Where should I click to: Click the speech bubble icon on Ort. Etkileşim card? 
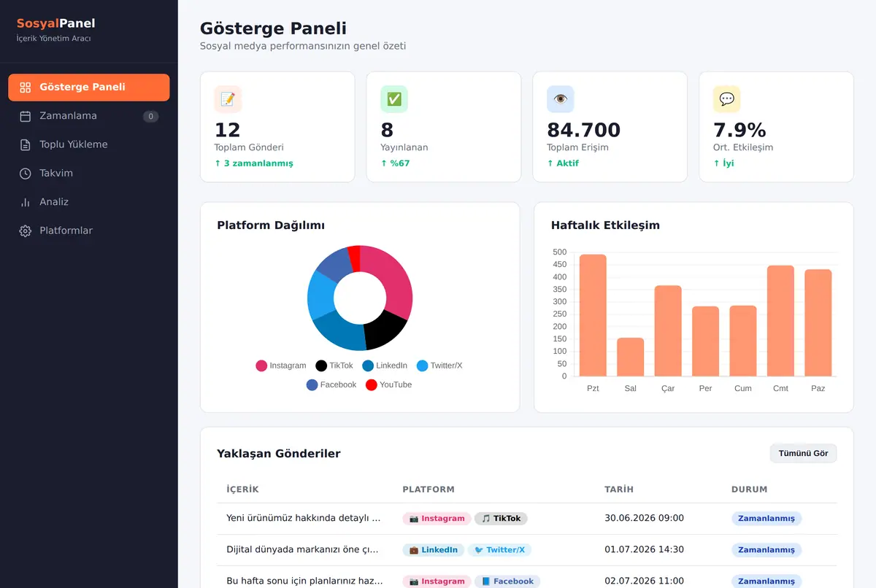(x=727, y=99)
